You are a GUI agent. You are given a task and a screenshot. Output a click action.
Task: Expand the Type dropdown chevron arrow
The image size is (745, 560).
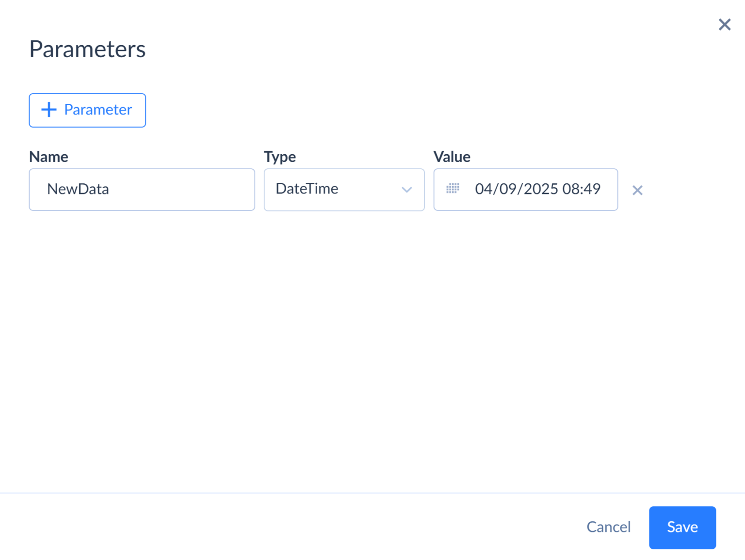pos(406,190)
